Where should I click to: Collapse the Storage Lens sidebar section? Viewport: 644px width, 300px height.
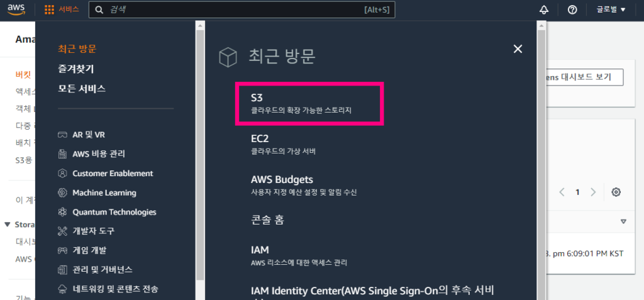(x=7, y=225)
